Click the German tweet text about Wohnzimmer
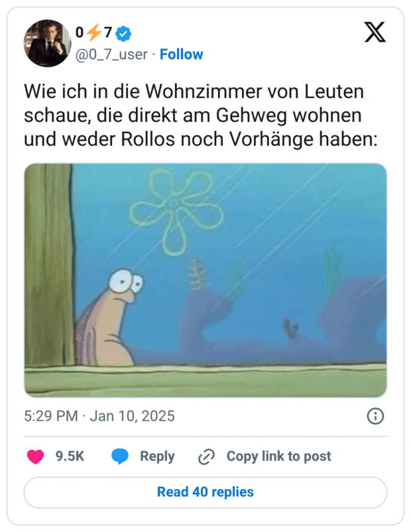411x532 pixels. pos(201,115)
